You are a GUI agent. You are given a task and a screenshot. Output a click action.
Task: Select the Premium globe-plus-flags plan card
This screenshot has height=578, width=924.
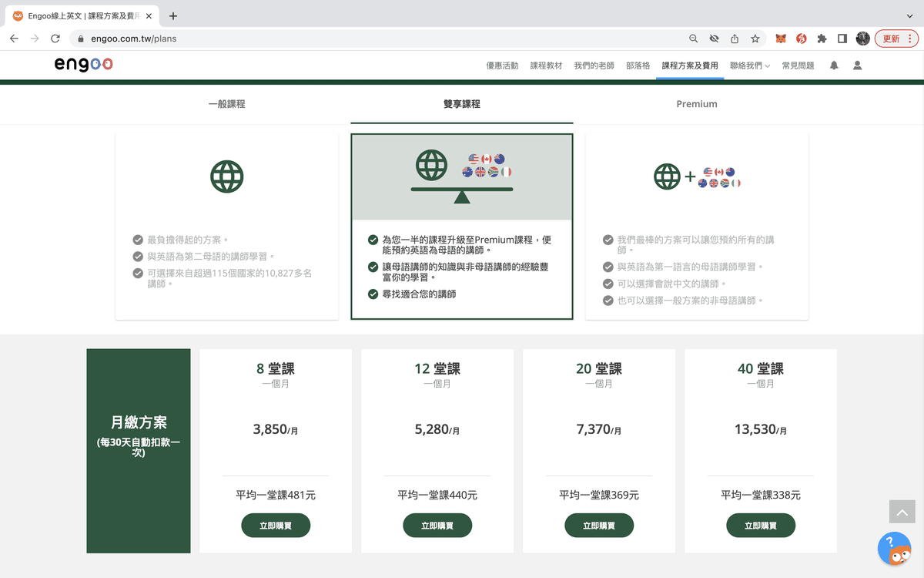point(697,227)
